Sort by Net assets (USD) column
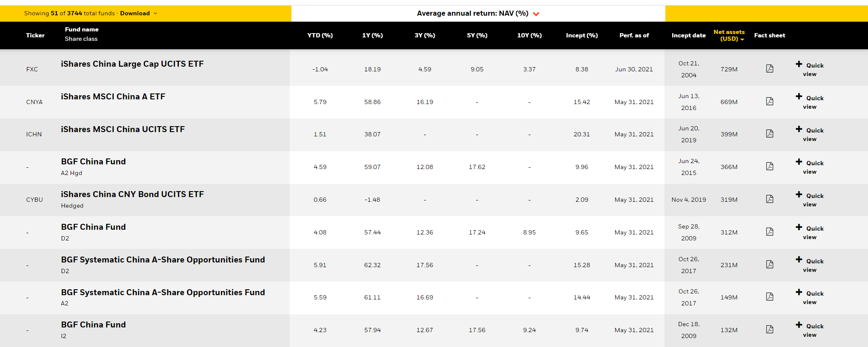 (x=729, y=35)
